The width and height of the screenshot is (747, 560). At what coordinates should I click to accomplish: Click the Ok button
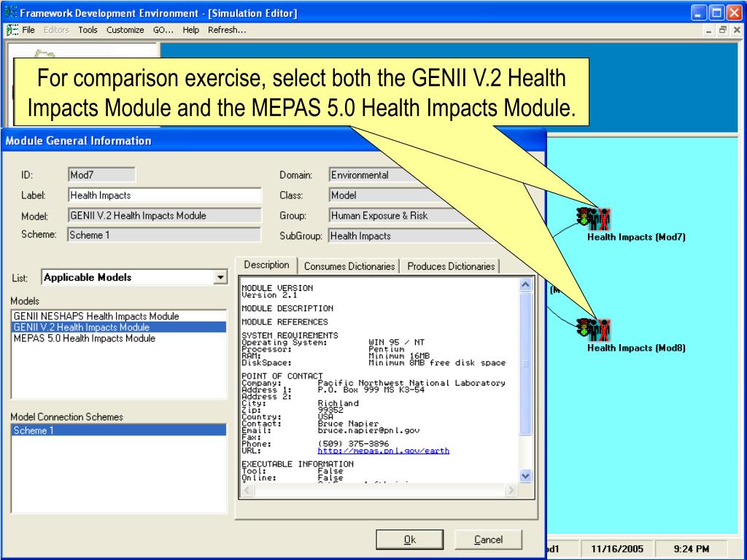click(x=410, y=540)
